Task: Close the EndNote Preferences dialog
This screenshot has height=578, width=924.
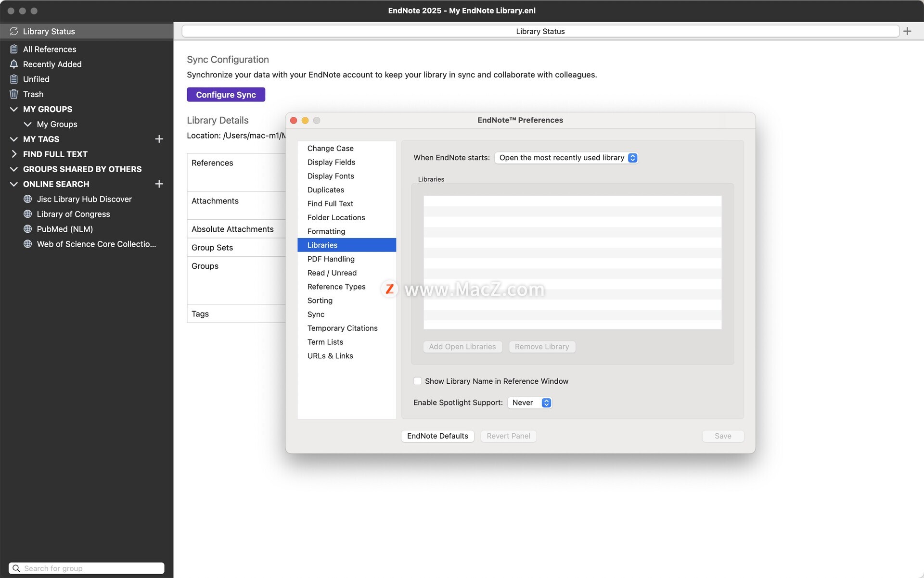Action: pos(294,120)
